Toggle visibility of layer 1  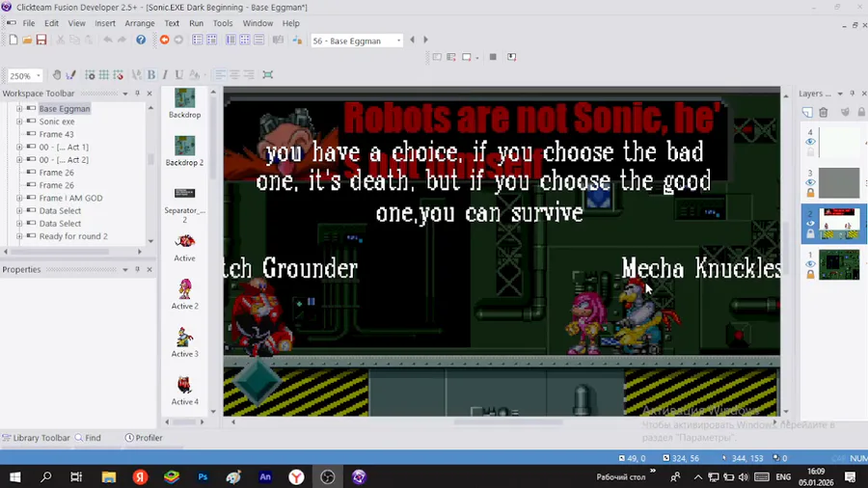click(810, 264)
